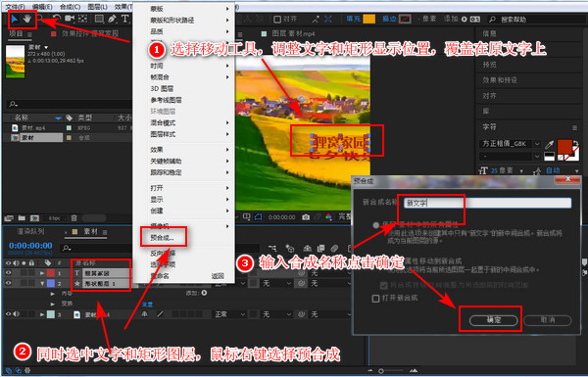Expand layer 1 properties triangle
This screenshot has height=377, width=588.
42,273
